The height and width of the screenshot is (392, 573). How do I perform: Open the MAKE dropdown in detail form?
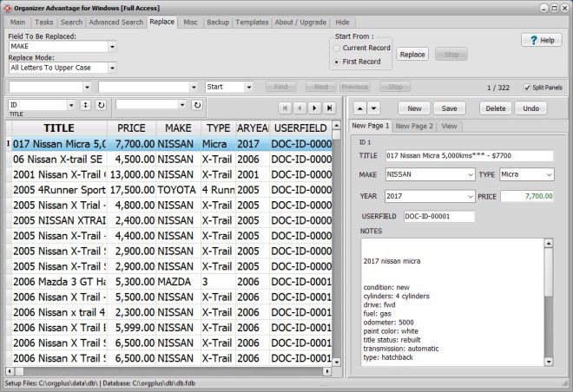471,175
